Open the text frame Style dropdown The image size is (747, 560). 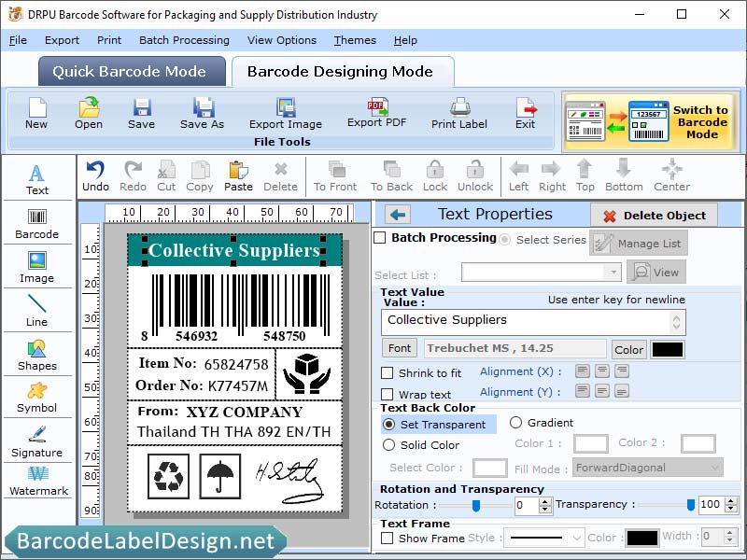[543, 537]
